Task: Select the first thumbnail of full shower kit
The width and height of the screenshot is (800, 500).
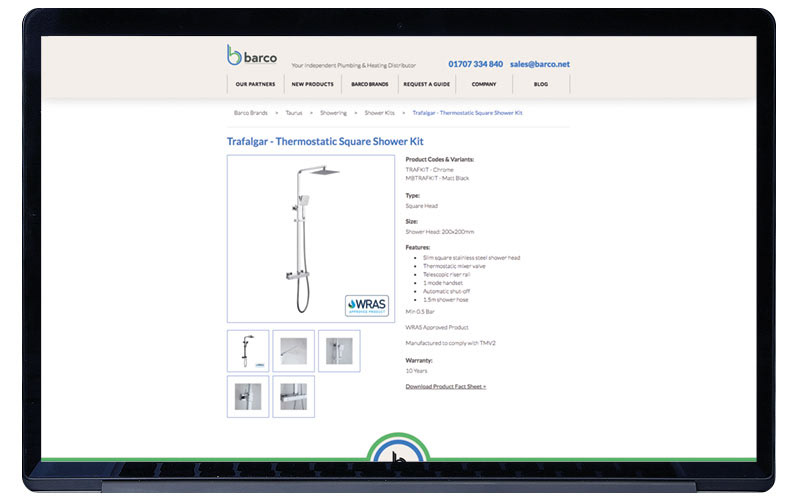Action: [248, 351]
